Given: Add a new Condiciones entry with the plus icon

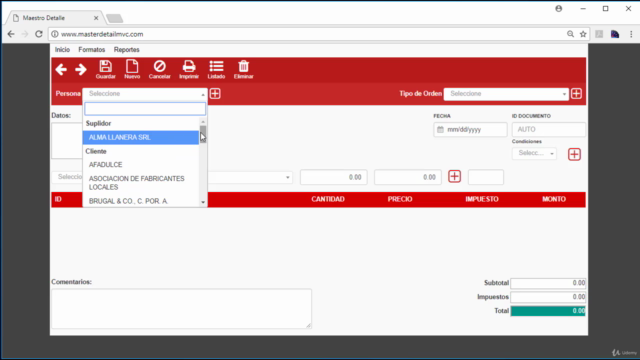Looking at the screenshot, I should 574,154.
